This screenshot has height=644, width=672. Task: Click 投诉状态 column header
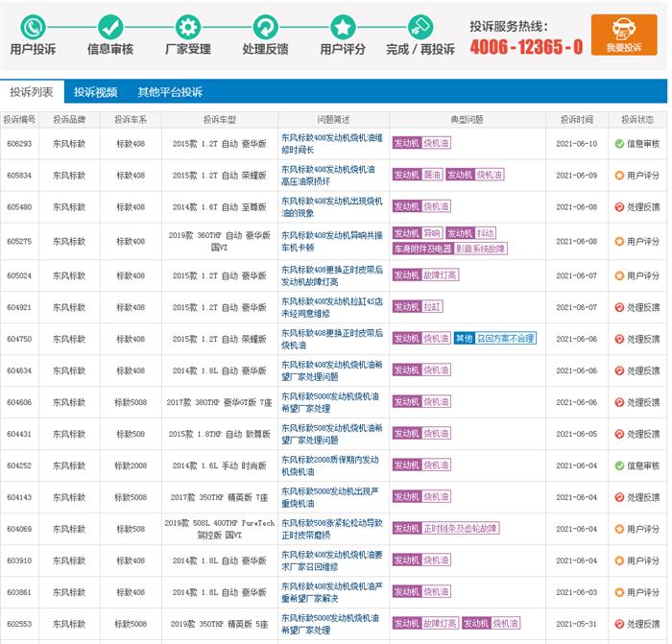(637, 120)
